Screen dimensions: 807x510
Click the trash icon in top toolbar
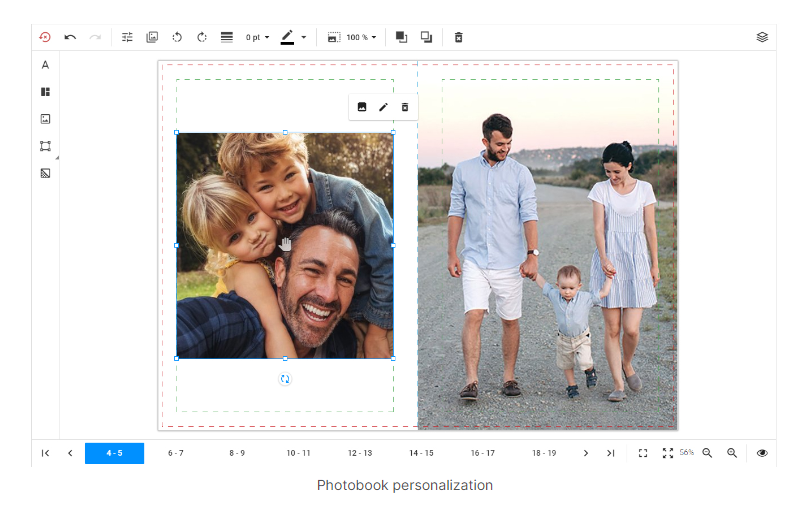tap(459, 37)
